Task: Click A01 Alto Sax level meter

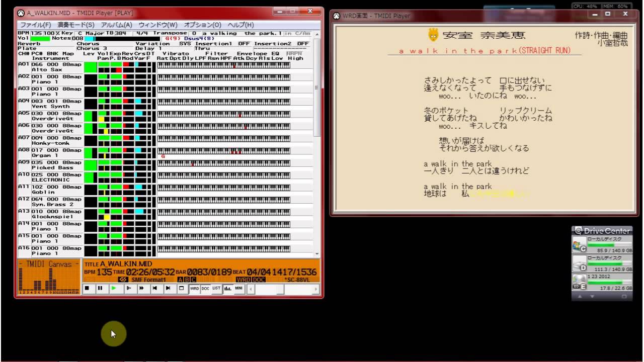Action: pyautogui.click(x=91, y=67)
